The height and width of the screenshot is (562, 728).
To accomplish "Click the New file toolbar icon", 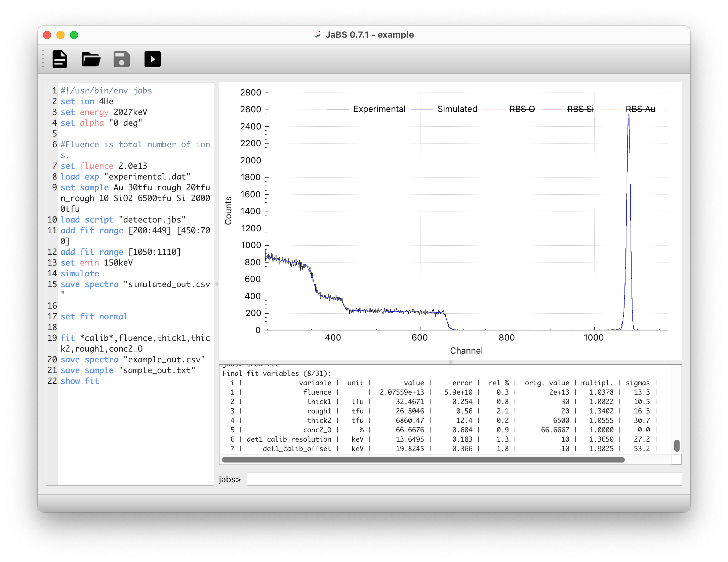I will coord(60,59).
